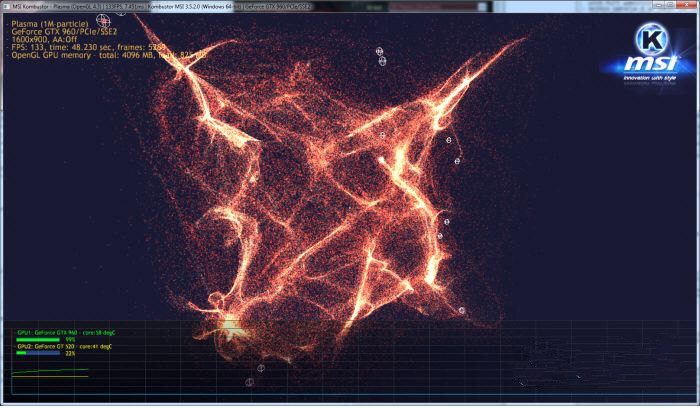The height and width of the screenshot is (408, 700).
Task: Click the "FPS: 133, time: 48.230 sec" line
Action: point(88,47)
